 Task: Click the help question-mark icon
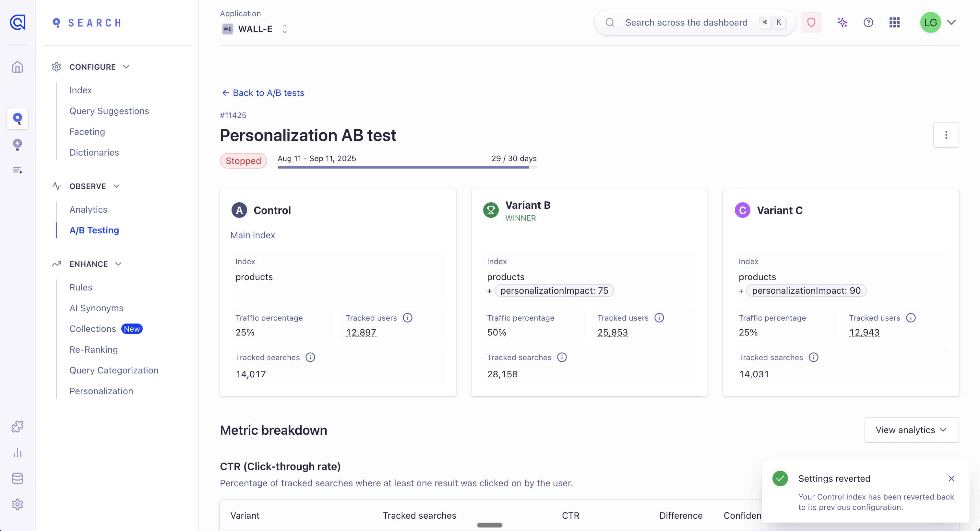click(x=868, y=22)
